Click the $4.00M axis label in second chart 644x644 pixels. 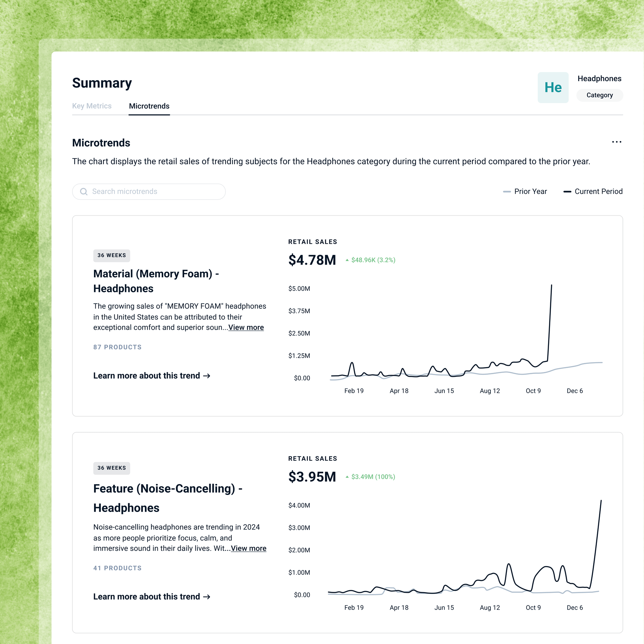pos(299,506)
